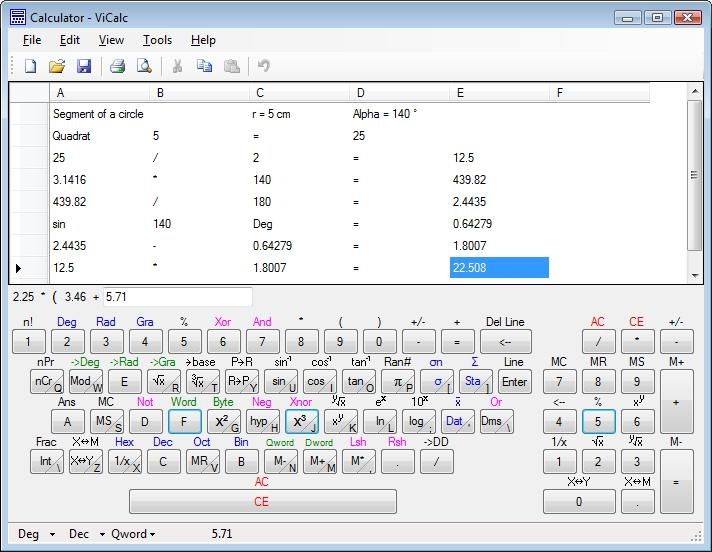Click the Print toolbar icon
The image size is (712, 552).
click(x=117, y=66)
